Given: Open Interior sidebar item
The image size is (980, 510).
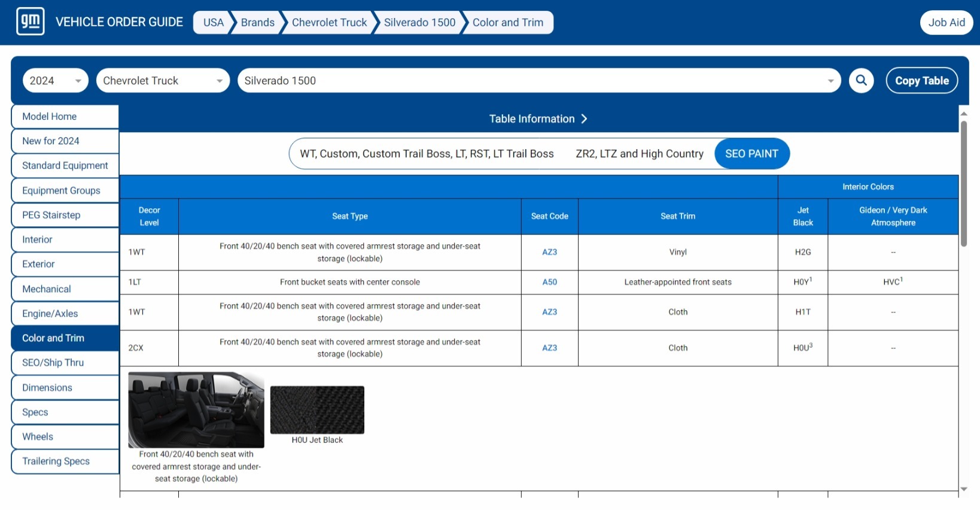Looking at the screenshot, I should coord(65,239).
